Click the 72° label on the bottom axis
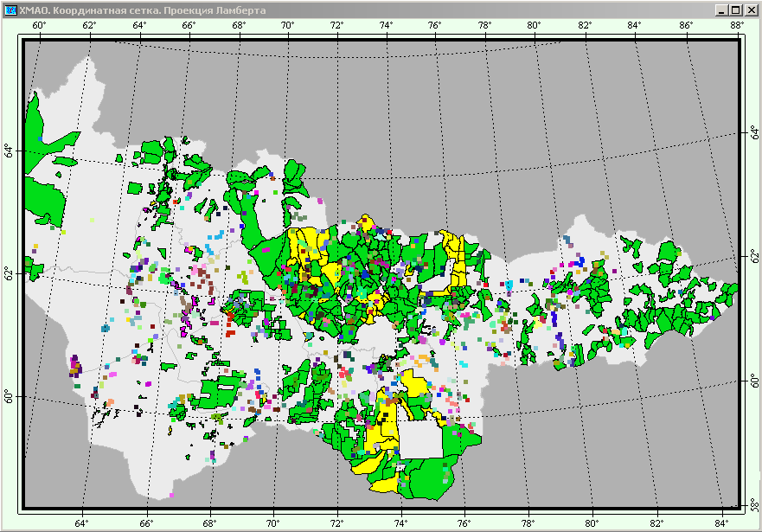This screenshot has height=532, width=762. [x=336, y=523]
